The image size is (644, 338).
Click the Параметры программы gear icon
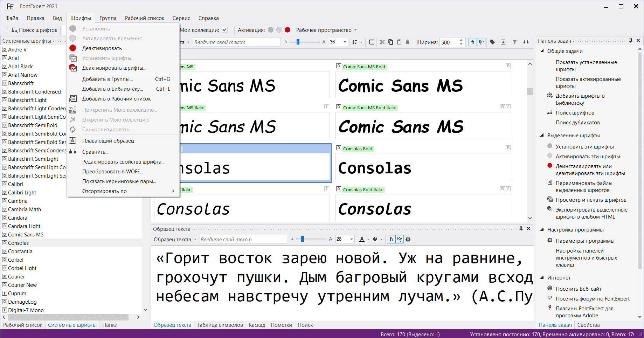(550, 241)
